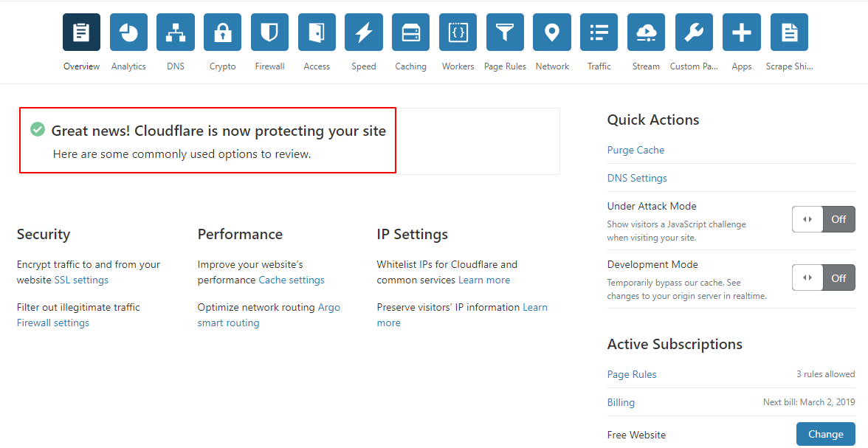Click the Security section heading
Viewport: 868px width, 448px height.
click(43, 235)
